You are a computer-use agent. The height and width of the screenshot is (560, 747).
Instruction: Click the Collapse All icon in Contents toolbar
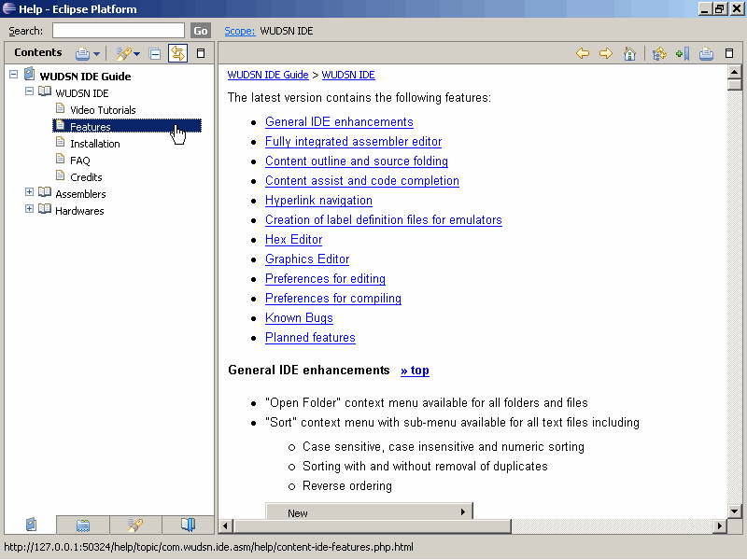[x=155, y=53]
